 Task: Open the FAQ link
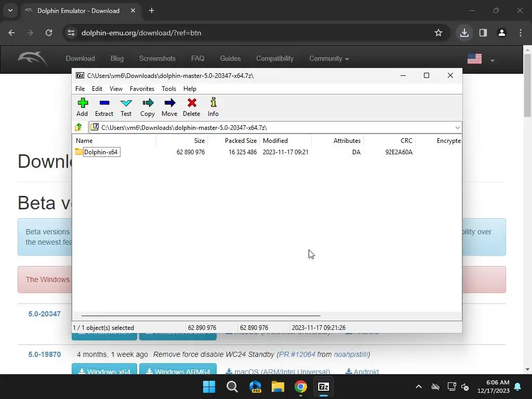pos(198,58)
